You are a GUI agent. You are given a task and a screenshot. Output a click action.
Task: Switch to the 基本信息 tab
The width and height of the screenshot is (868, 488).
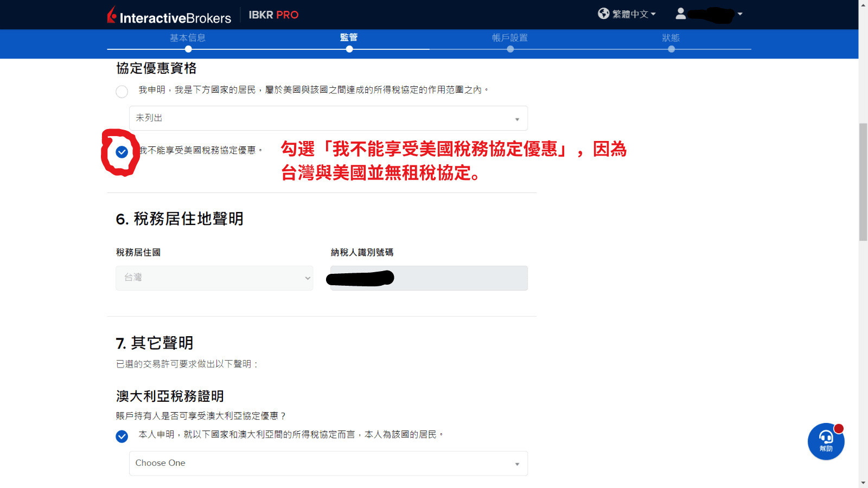click(x=188, y=38)
